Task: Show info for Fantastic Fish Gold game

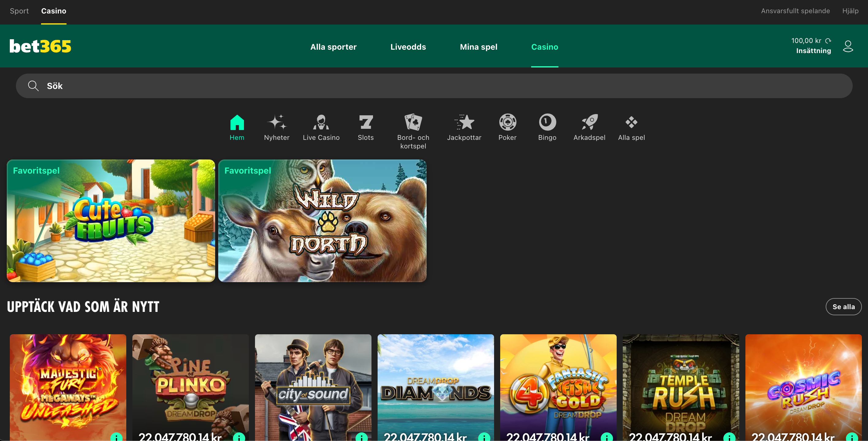Action: click(607, 437)
